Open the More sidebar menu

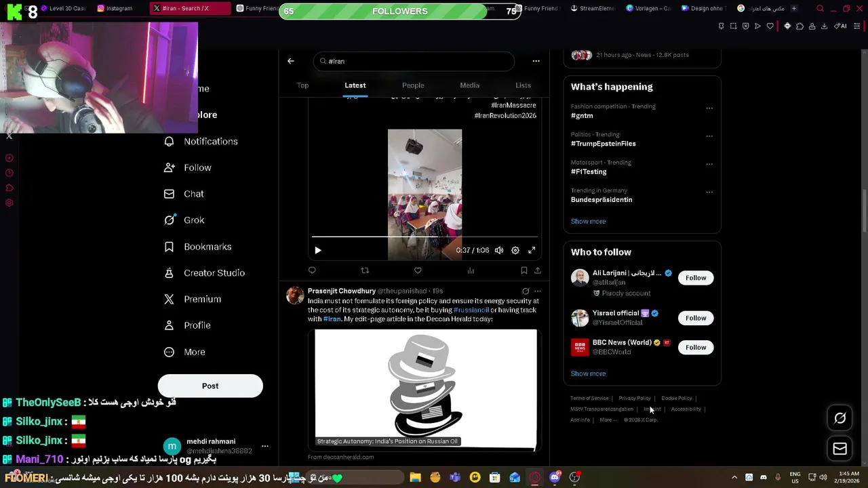pyautogui.click(x=184, y=352)
